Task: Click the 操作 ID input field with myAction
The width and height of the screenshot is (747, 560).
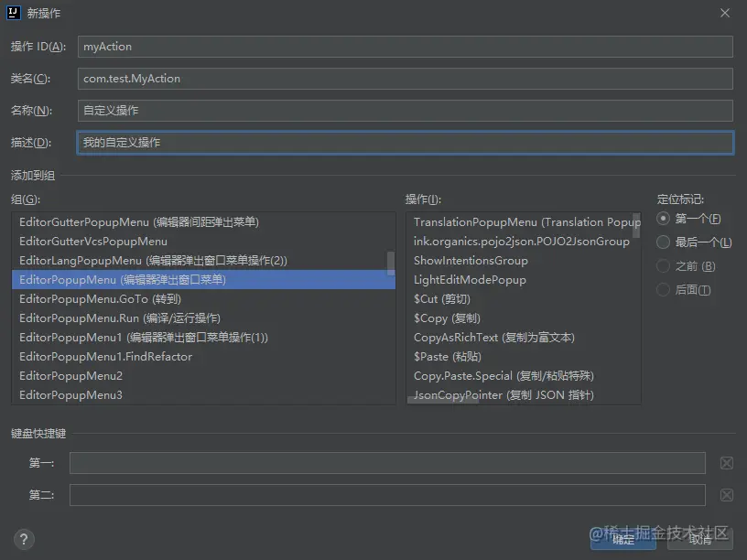Action: (x=405, y=47)
